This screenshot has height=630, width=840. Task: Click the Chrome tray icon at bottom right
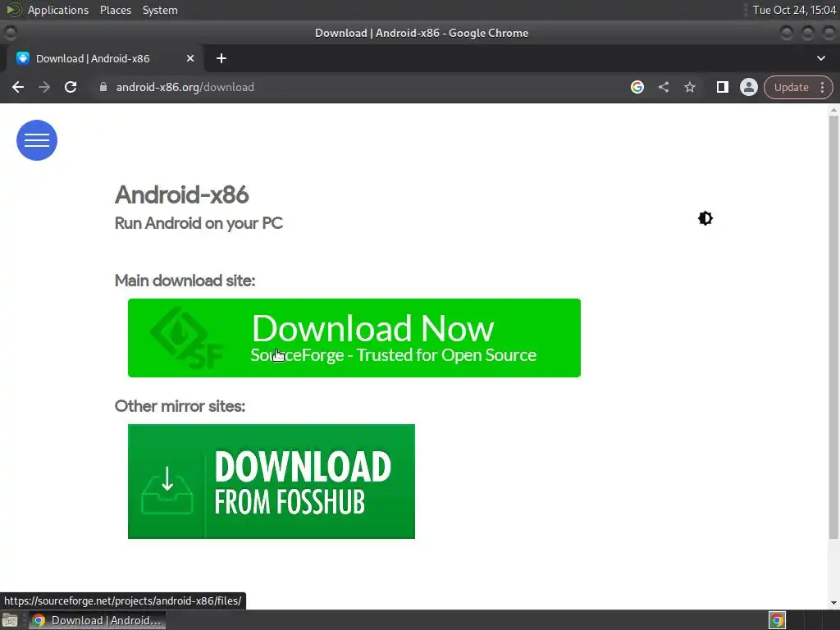coord(777,620)
